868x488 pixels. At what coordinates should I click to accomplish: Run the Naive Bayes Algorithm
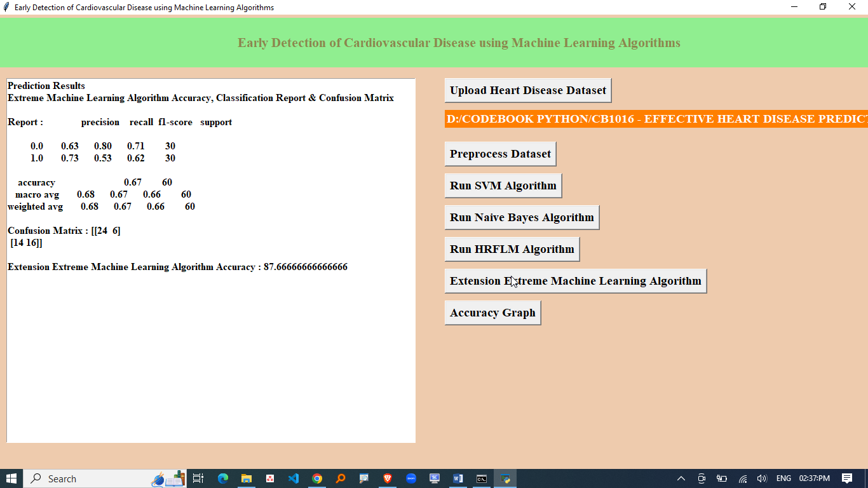pyautogui.click(x=522, y=217)
